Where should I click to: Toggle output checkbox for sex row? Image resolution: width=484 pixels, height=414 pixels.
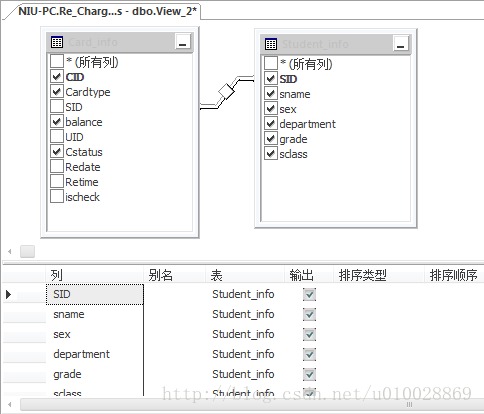click(309, 334)
